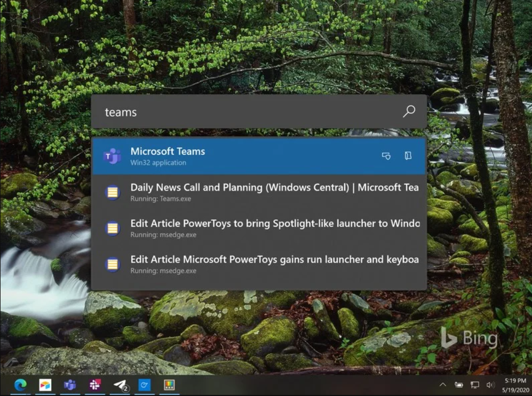This screenshot has height=396, width=532.
Task: Click the Microsoft Teams purple logo icon in results
Action: (112, 156)
